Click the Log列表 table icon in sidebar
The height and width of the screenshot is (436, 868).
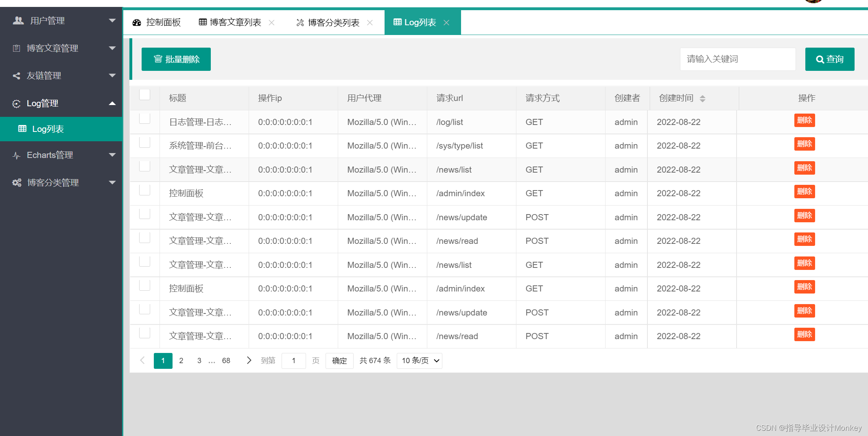[22, 129]
